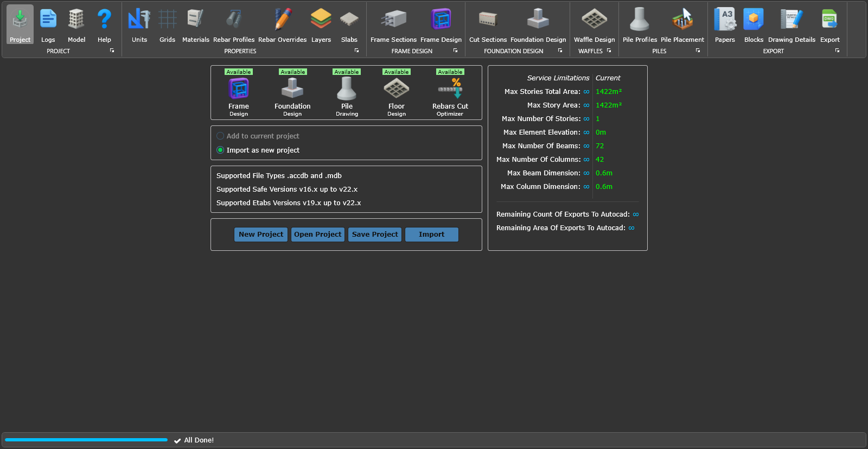Click the blue progress bar

click(86, 440)
